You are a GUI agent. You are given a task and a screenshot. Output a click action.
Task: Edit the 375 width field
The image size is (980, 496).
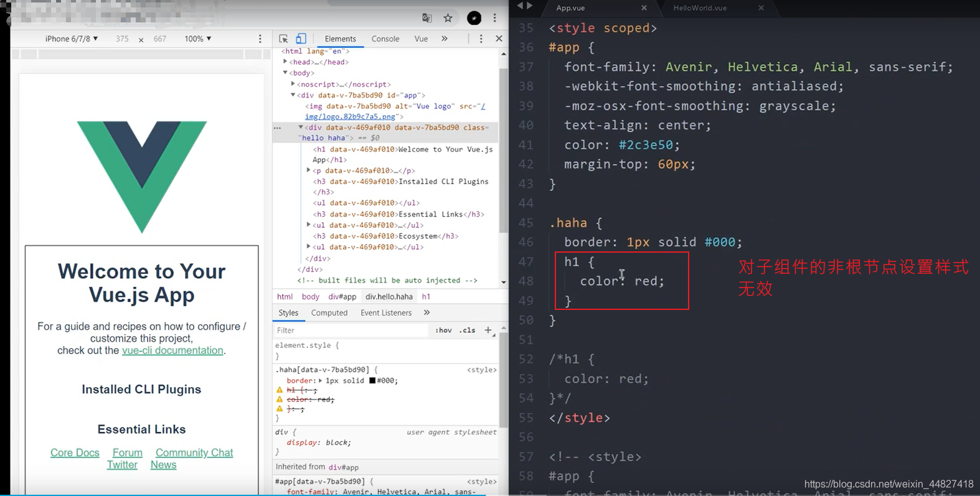pyautogui.click(x=122, y=39)
